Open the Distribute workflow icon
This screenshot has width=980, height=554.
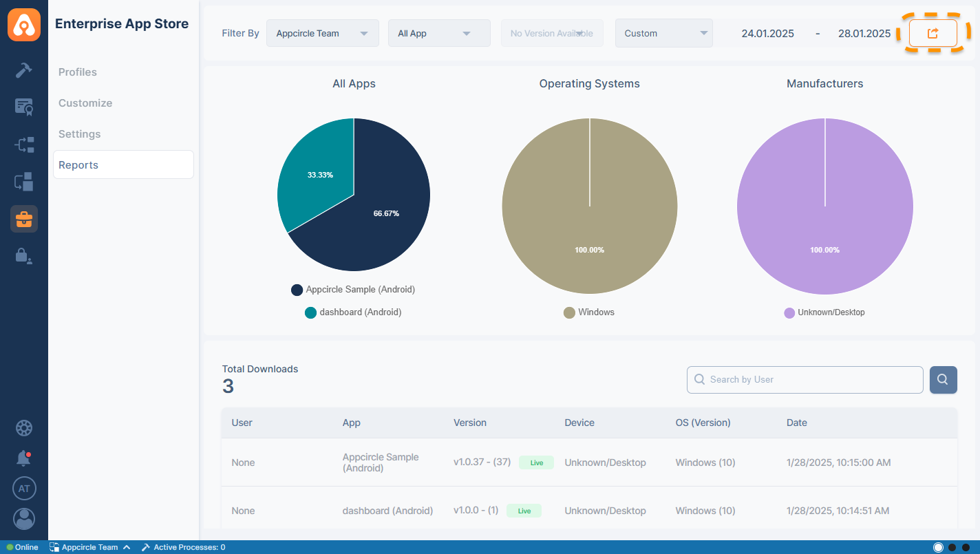[x=24, y=145]
